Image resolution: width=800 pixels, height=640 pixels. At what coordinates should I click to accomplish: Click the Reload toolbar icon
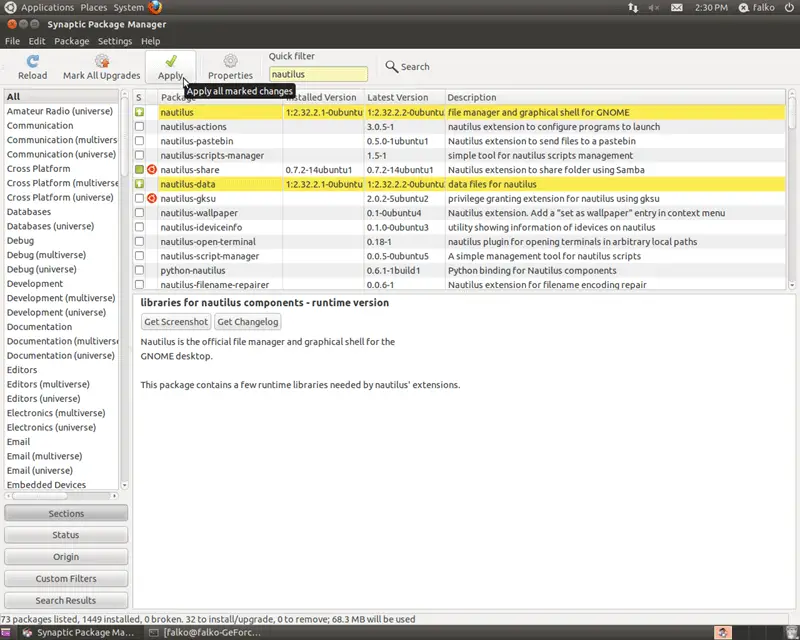click(x=33, y=61)
